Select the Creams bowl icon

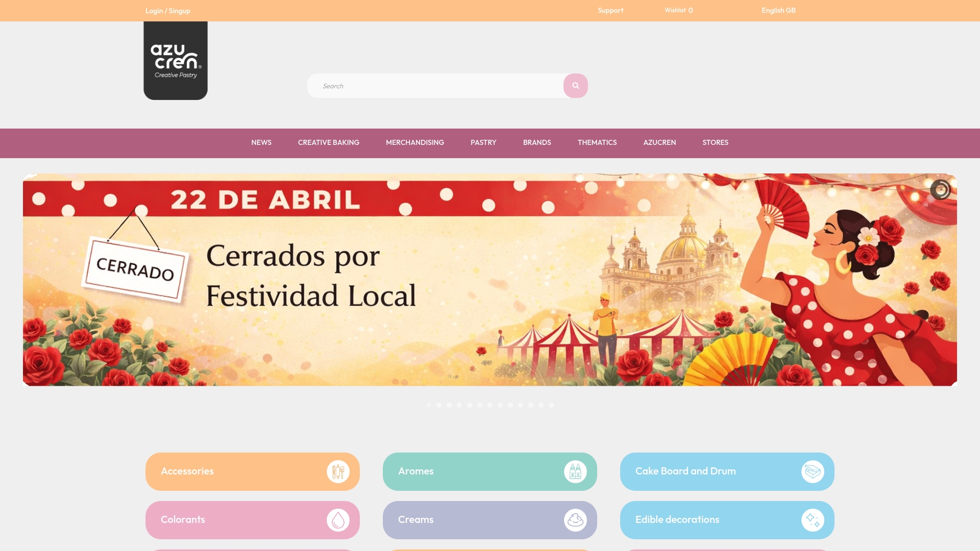point(575,519)
